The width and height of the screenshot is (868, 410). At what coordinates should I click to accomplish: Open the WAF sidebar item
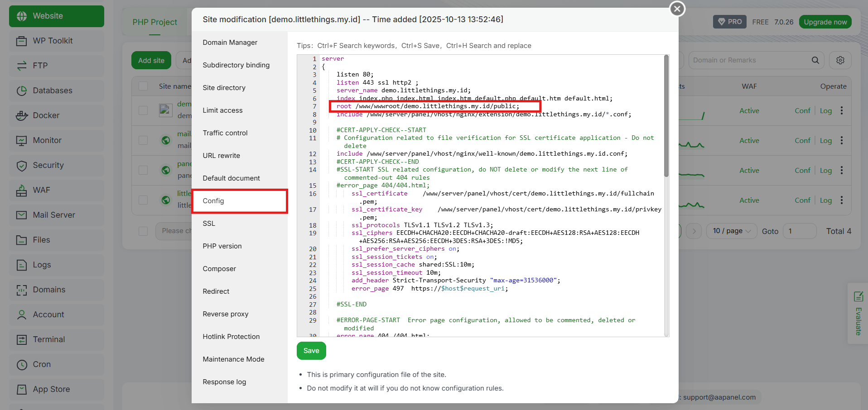coord(57,190)
